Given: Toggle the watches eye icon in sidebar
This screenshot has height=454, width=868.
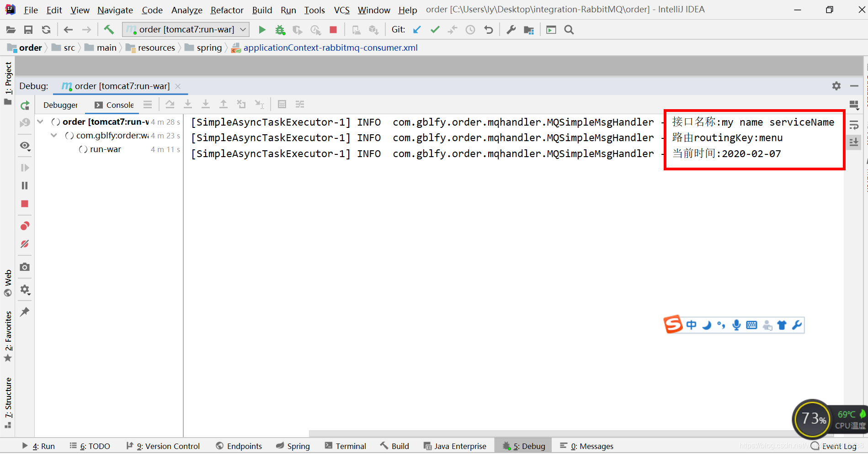Looking at the screenshot, I should [25, 146].
